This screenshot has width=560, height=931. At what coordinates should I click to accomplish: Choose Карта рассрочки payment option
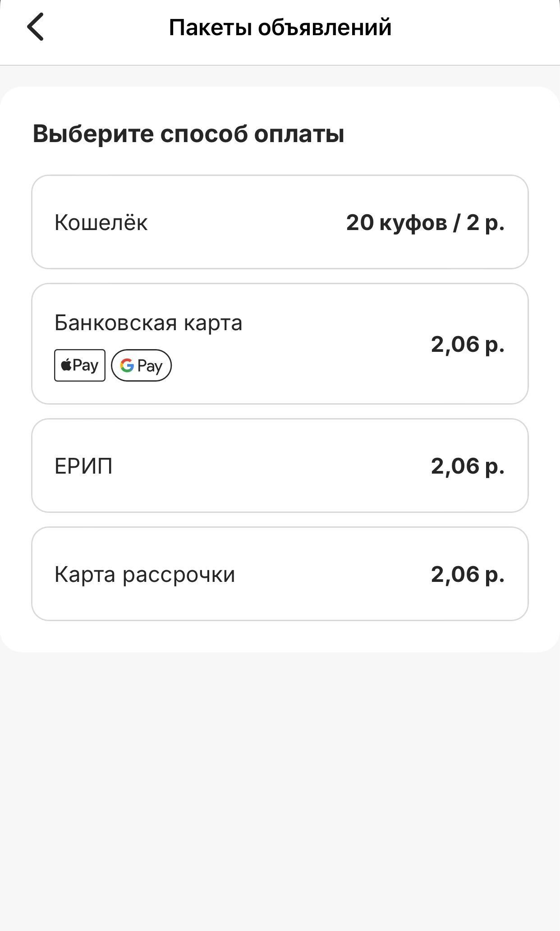coord(280,574)
